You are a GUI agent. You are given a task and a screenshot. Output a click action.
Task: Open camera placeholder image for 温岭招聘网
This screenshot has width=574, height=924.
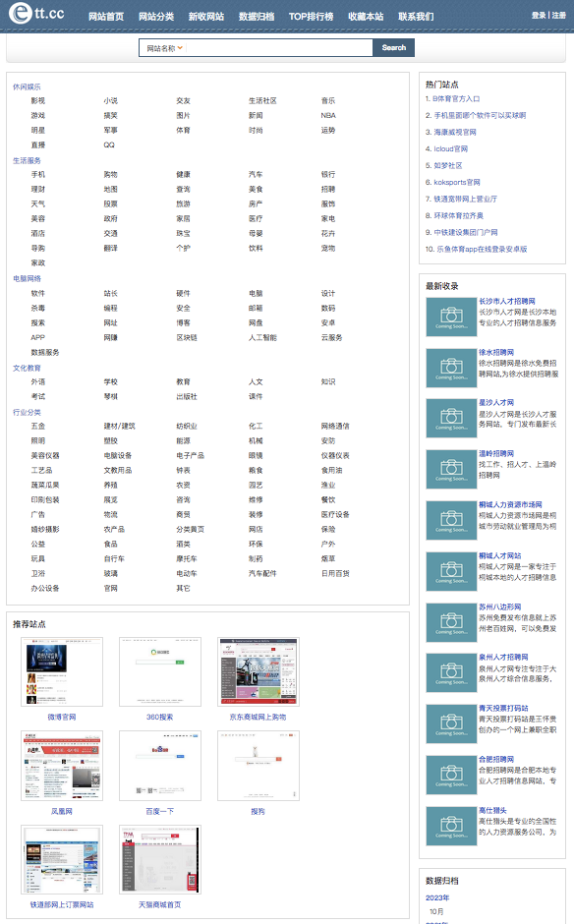pos(451,470)
